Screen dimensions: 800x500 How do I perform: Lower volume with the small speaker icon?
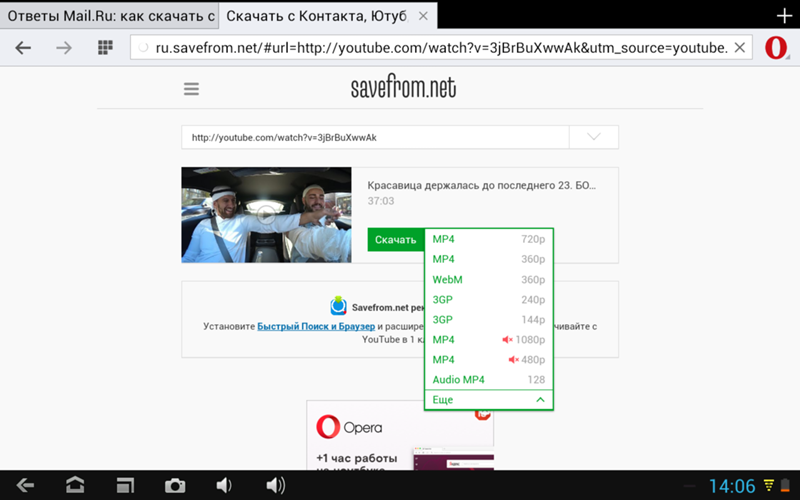[224, 485]
